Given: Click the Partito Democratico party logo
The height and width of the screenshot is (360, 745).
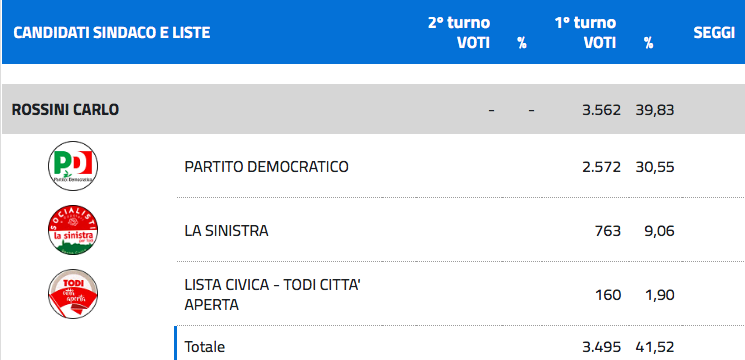Looking at the screenshot, I should (x=73, y=166).
